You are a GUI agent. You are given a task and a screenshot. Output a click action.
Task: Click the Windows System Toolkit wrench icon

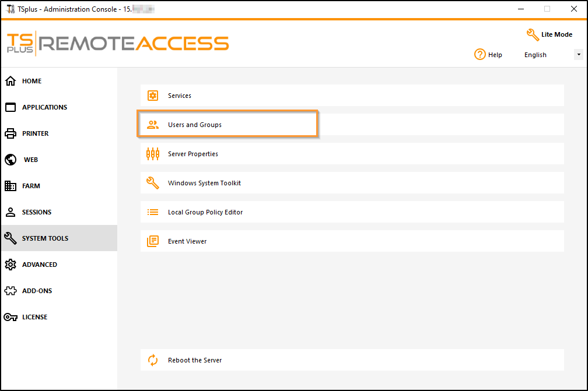tap(153, 182)
